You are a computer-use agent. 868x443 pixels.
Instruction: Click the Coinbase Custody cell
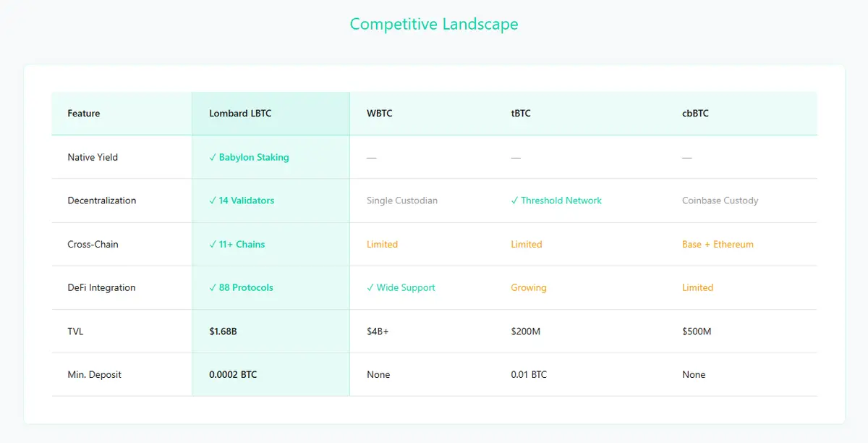[x=720, y=201]
